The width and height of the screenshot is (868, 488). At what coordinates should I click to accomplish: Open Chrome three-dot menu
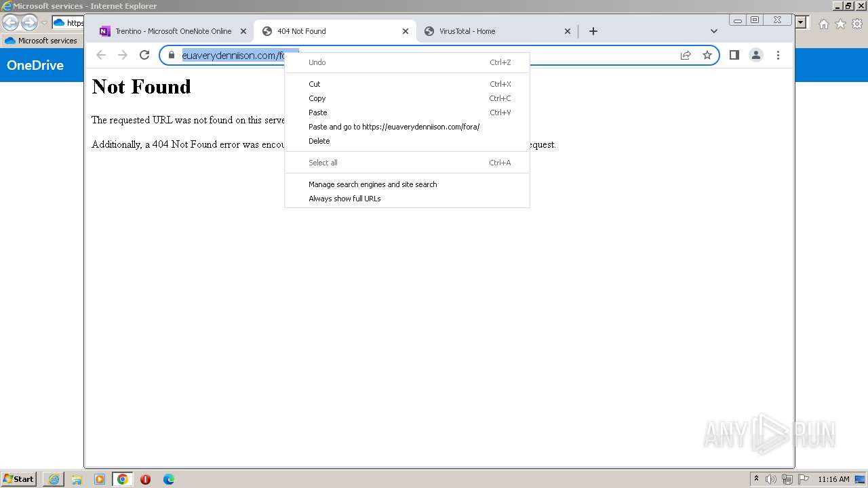[778, 56]
